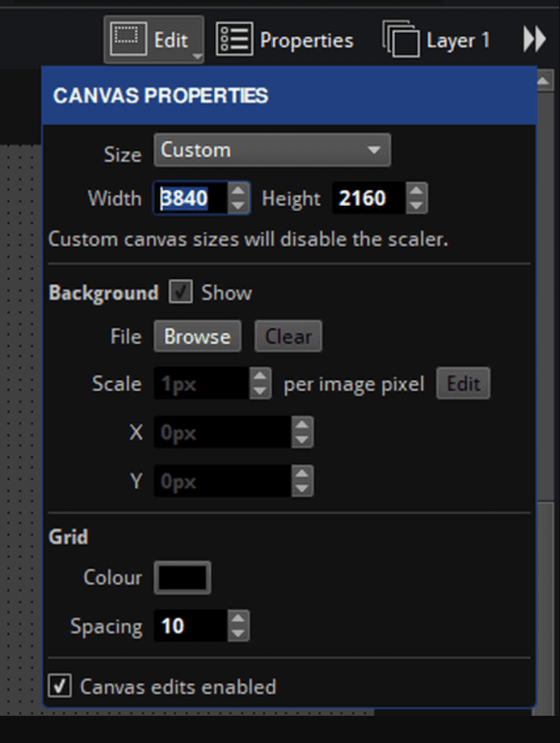Click the Edit button beside Scale
This screenshot has height=743, width=560.
pos(463,383)
